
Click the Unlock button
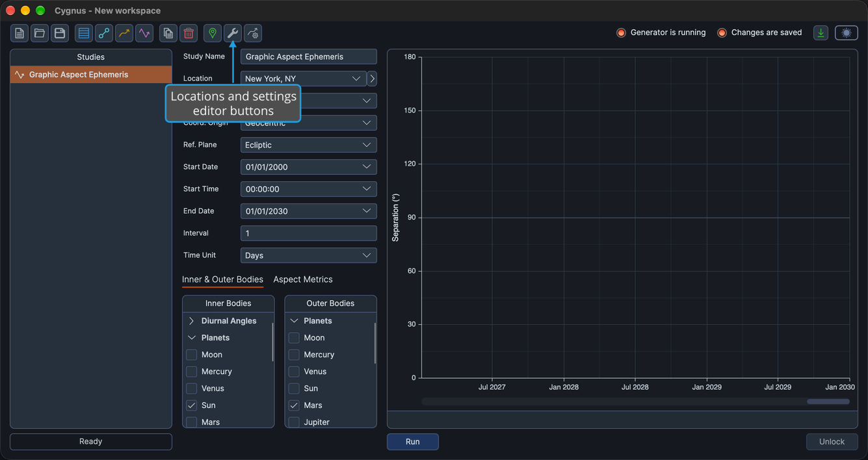tap(832, 442)
